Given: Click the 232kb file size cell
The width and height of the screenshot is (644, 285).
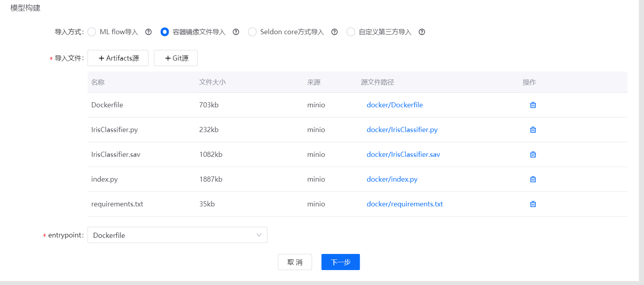Looking at the screenshot, I should 209,130.
